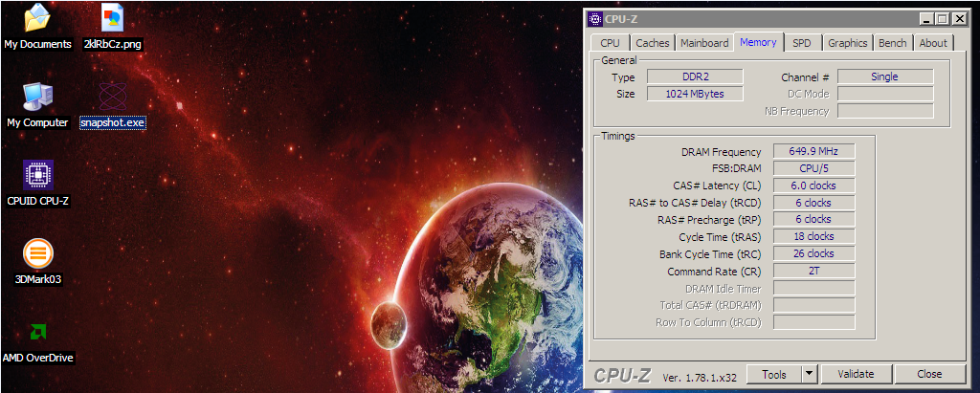980x393 pixels.
Task: Click the RAS# Precharge value 6 clocks
Action: (x=813, y=219)
